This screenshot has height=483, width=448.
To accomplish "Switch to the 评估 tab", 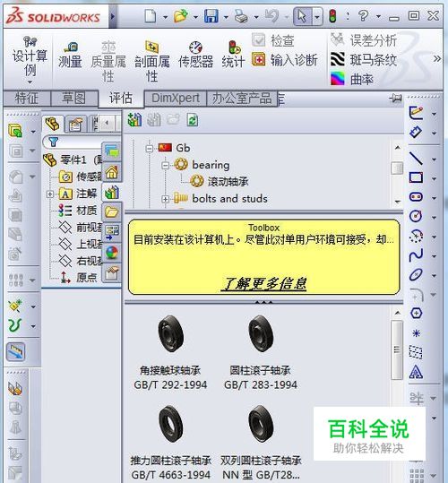I will pos(121,99).
